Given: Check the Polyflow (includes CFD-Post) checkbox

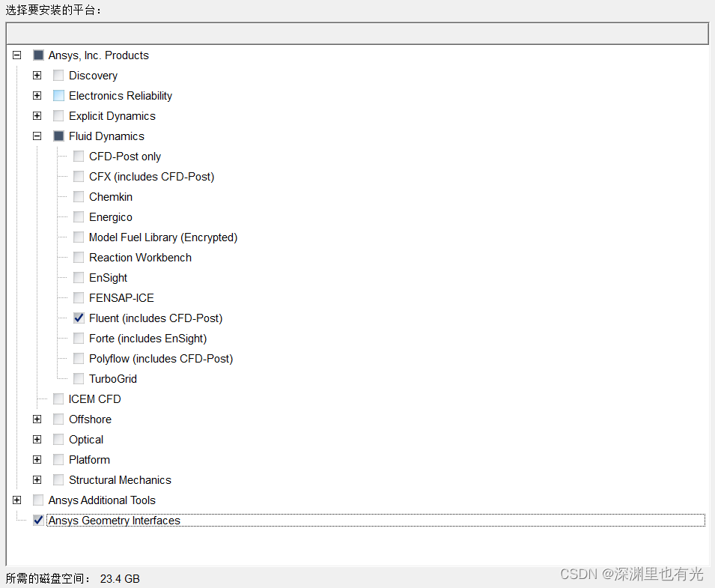Looking at the screenshot, I should click(79, 359).
